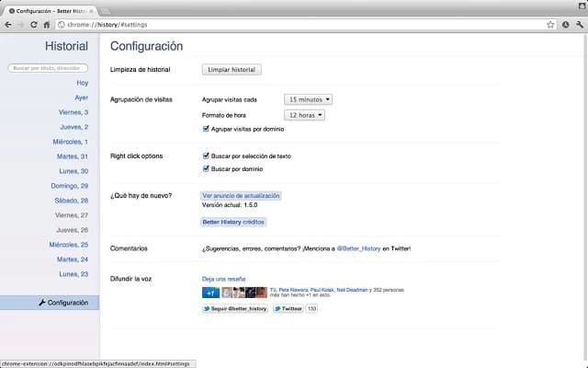Reload the page with the refresh icon
This screenshot has width=588, height=368.
(34, 25)
